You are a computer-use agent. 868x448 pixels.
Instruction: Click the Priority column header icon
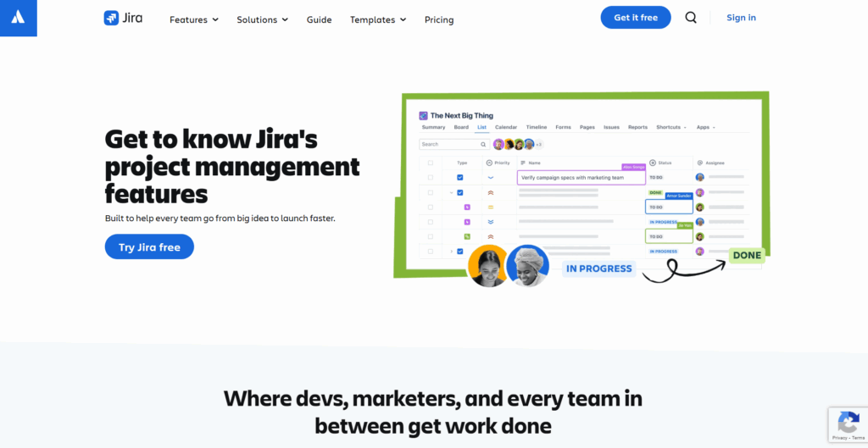pos(489,163)
